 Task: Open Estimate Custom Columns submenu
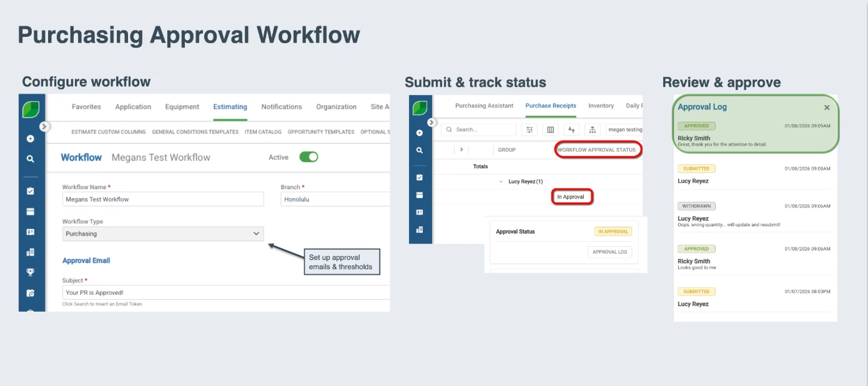coord(109,132)
